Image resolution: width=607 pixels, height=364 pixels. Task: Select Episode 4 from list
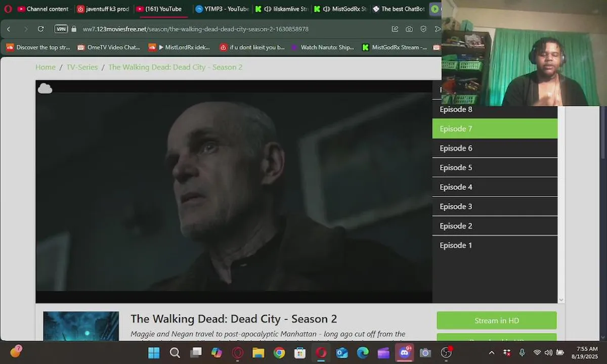495,187
